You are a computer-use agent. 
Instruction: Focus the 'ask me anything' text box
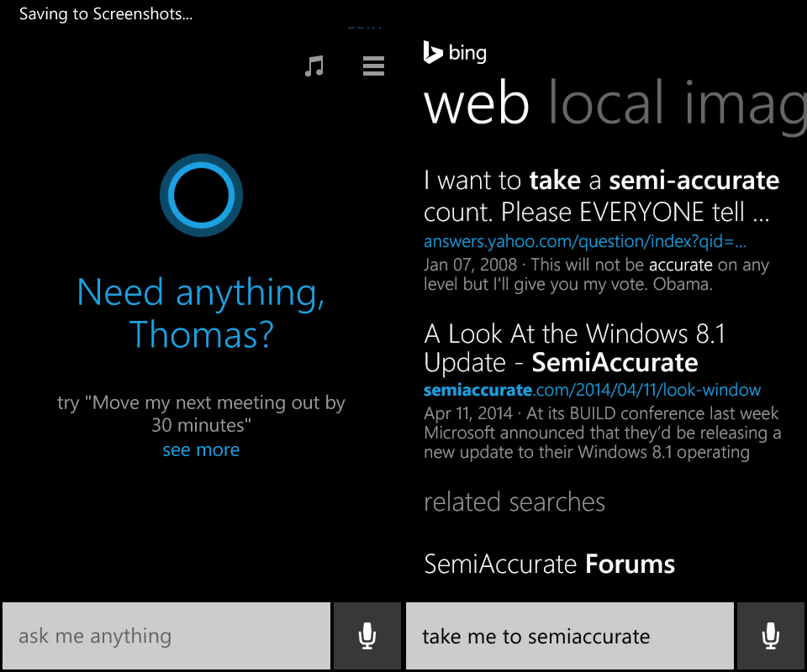[x=166, y=636]
